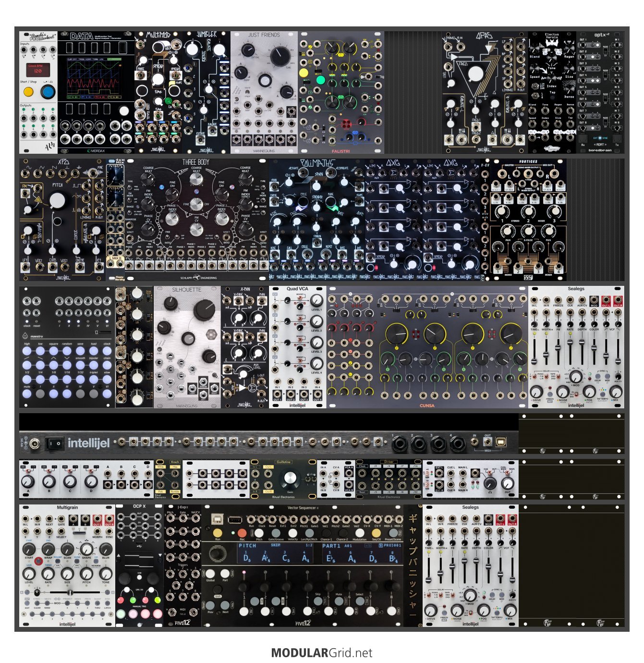Select the Pitch mode button on Vector Sequencer

pos(259,533)
